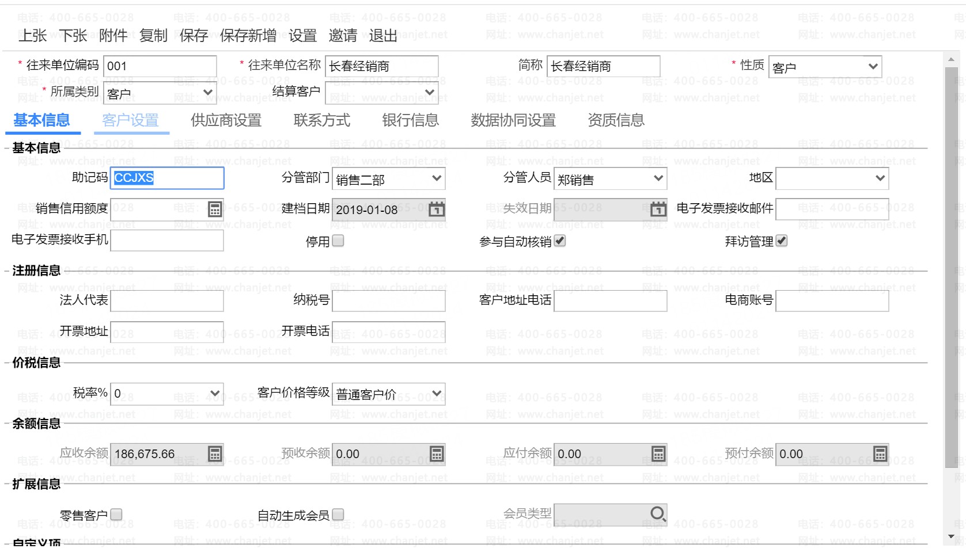Switch to 供应商设置 tab
The image size is (966, 560).
coord(226,120)
